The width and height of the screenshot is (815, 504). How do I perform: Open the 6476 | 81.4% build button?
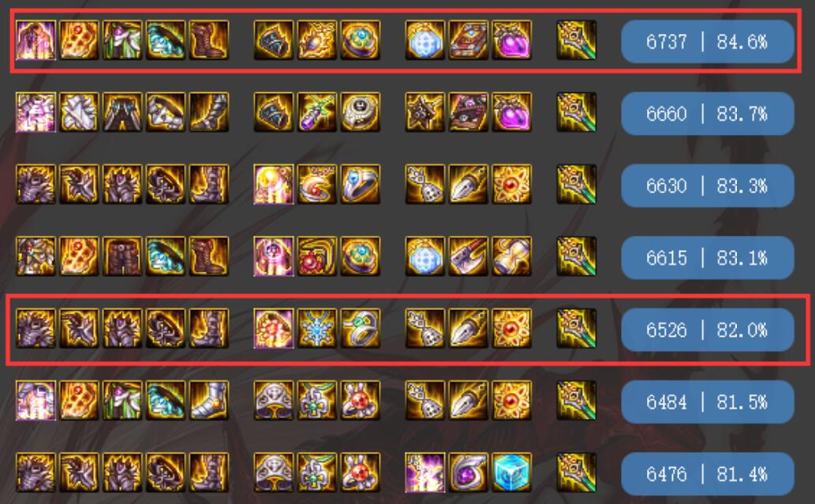coord(708,473)
